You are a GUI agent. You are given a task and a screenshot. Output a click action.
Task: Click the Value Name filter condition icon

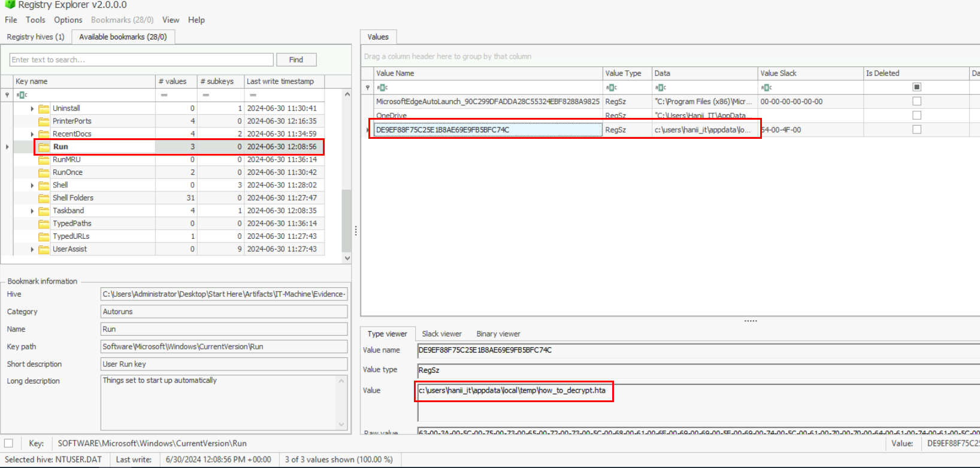(382, 87)
